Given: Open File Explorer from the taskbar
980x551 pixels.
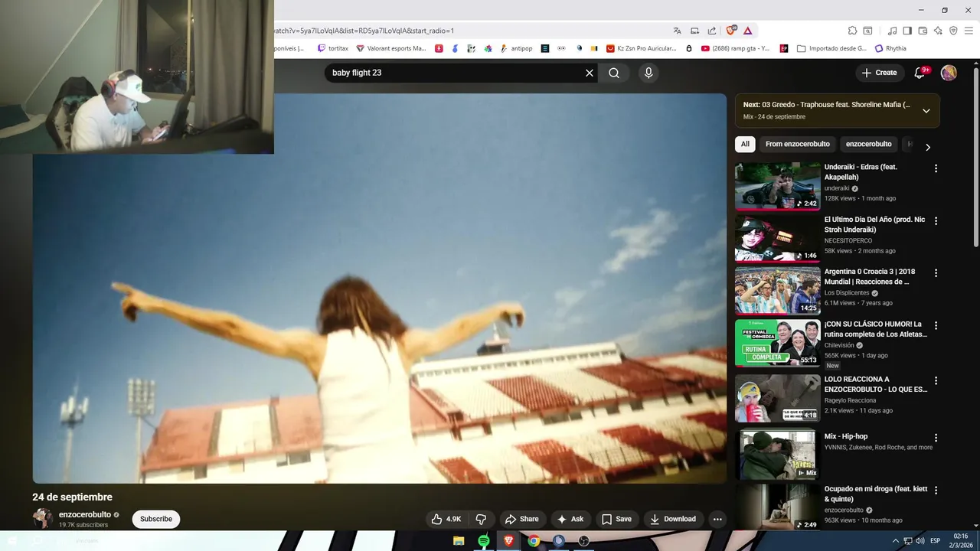Looking at the screenshot, I should [x=459, y=541].
